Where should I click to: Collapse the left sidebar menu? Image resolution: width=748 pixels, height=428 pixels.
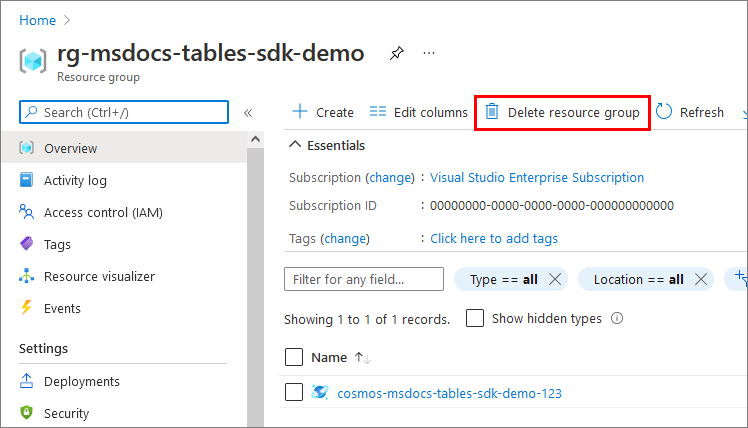[x=248, y=113]
